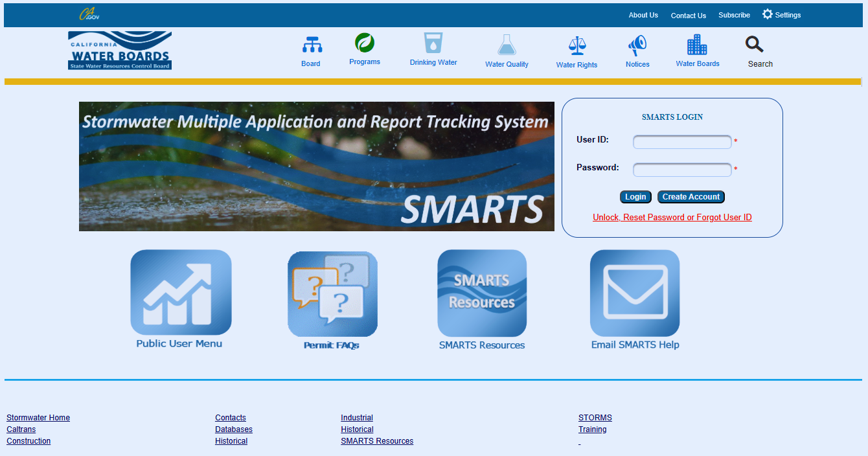The image size is (868, 456).
Task: Open the SMARTS Resources footer link
Action: pyautogui.click(x=377, y=441)
